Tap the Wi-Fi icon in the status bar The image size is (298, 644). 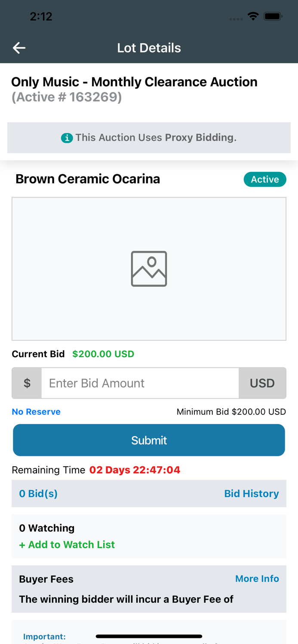click(253, 16)
